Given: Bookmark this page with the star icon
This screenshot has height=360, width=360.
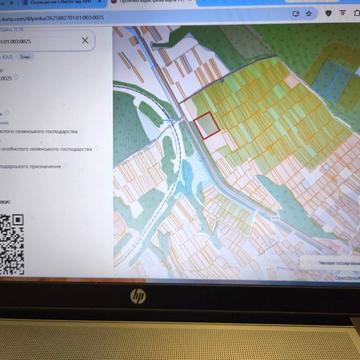Looking at the screenshot, I should click(x=309, y=14).
